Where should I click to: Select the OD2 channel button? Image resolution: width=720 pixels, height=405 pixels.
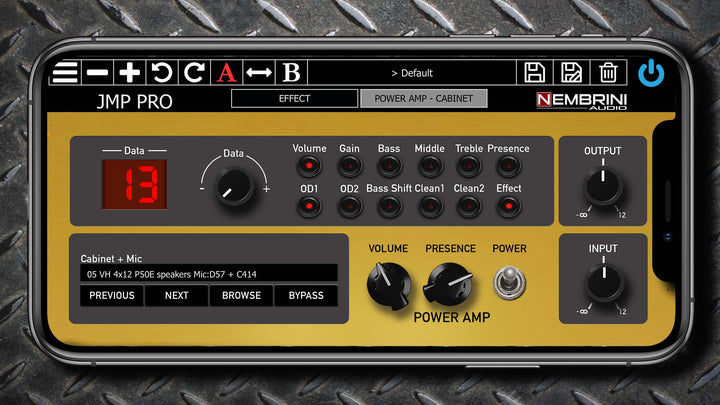(349, 206)
